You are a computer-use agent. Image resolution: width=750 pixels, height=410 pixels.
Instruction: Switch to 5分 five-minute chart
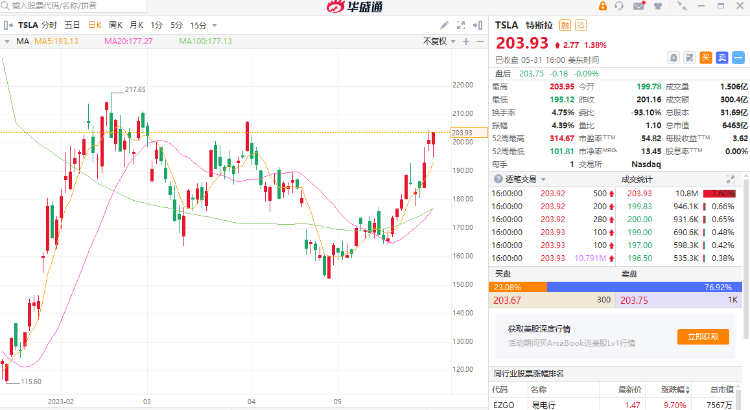(x=176, y=25)
